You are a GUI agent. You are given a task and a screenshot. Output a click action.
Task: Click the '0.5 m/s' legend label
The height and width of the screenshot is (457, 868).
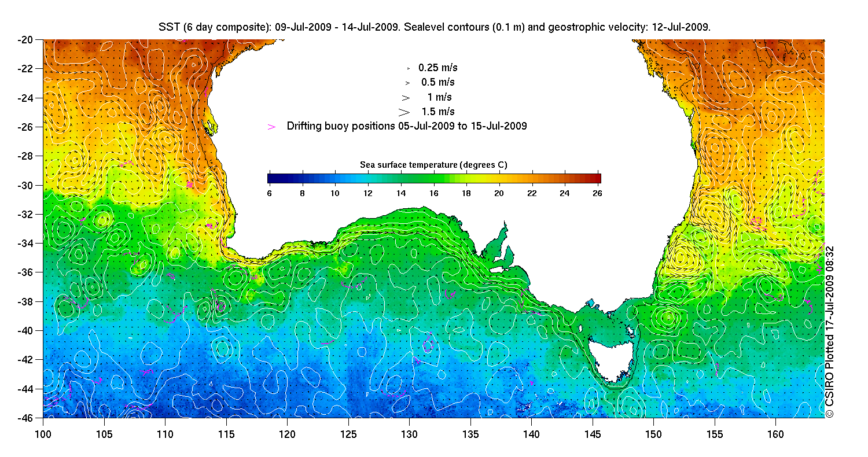pos(438,83)
